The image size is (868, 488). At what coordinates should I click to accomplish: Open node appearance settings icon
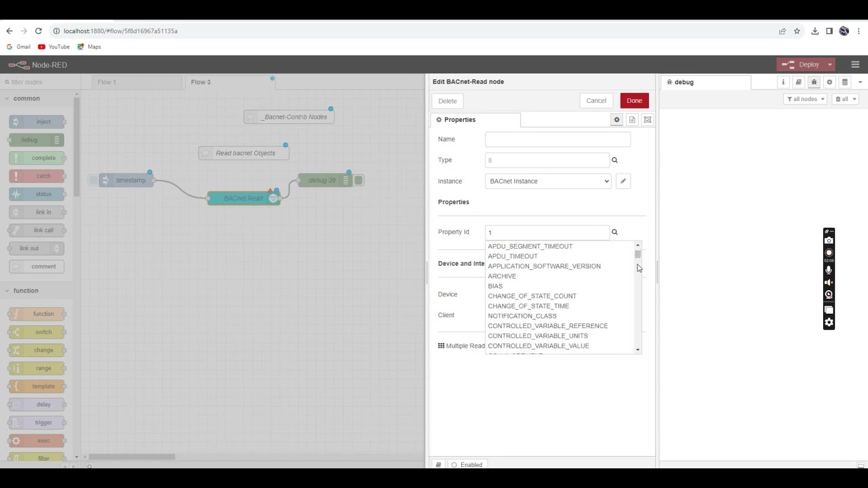coord(648,120)
